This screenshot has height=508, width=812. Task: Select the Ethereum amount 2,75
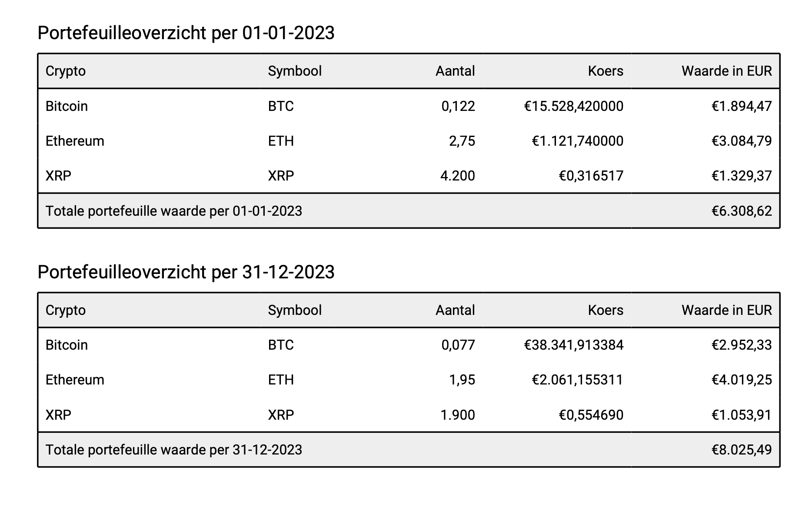462,141
